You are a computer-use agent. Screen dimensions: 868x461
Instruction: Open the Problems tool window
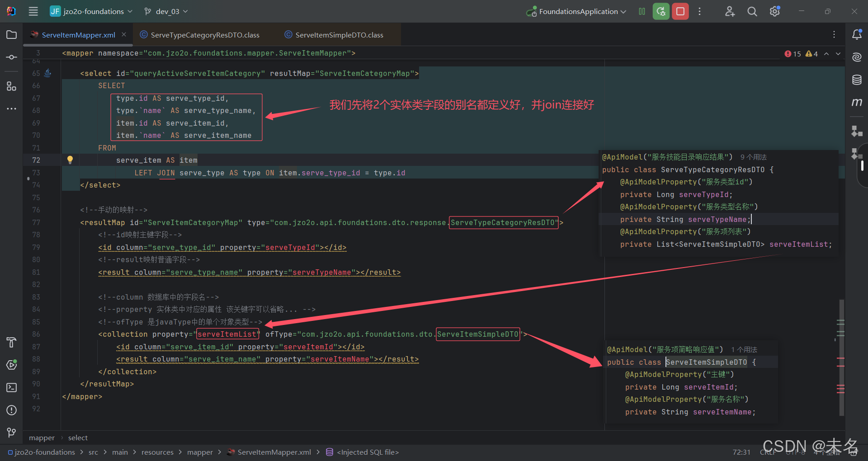(11, 410)
